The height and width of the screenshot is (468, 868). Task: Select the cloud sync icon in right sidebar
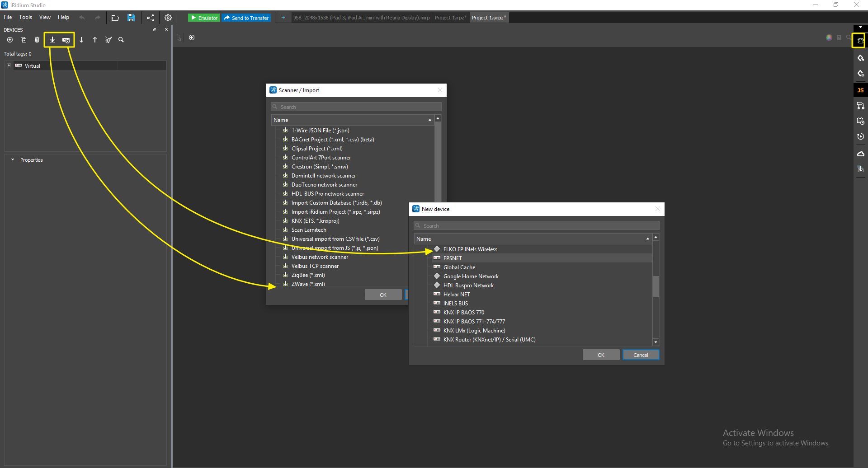tap(860, 154)
